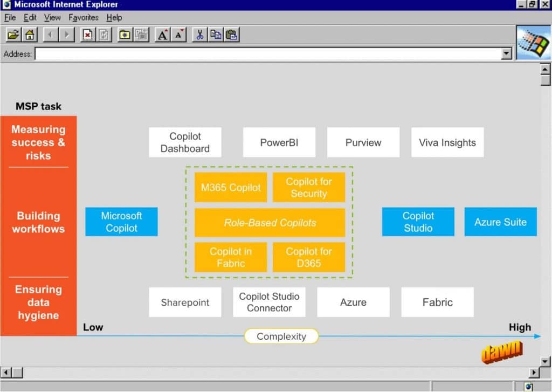The height and width of the screenshot is (392, 552).
Task: Click the Paste clipboard icon
Action: pos(232,35)
